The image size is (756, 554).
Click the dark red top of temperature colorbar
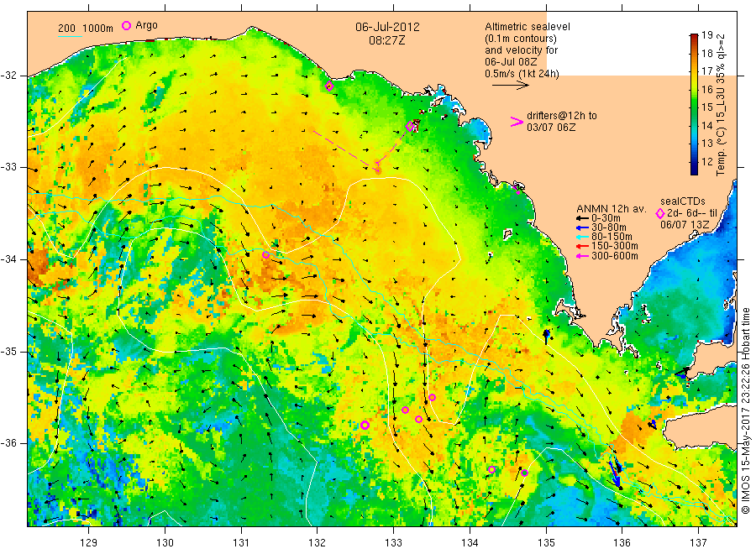click(x=694, y=36)
